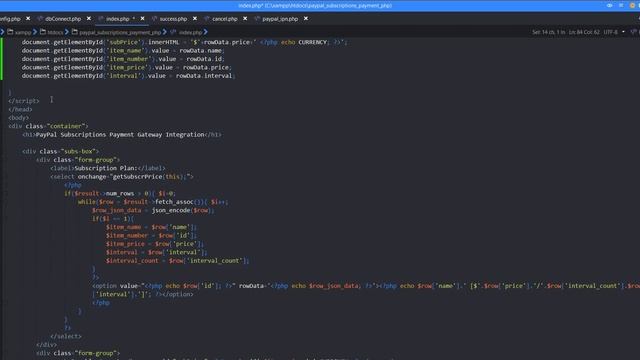Switch to the config.php tab
Image resolution: width=640 pixels, height=360 pixels.
click(10, 19)
